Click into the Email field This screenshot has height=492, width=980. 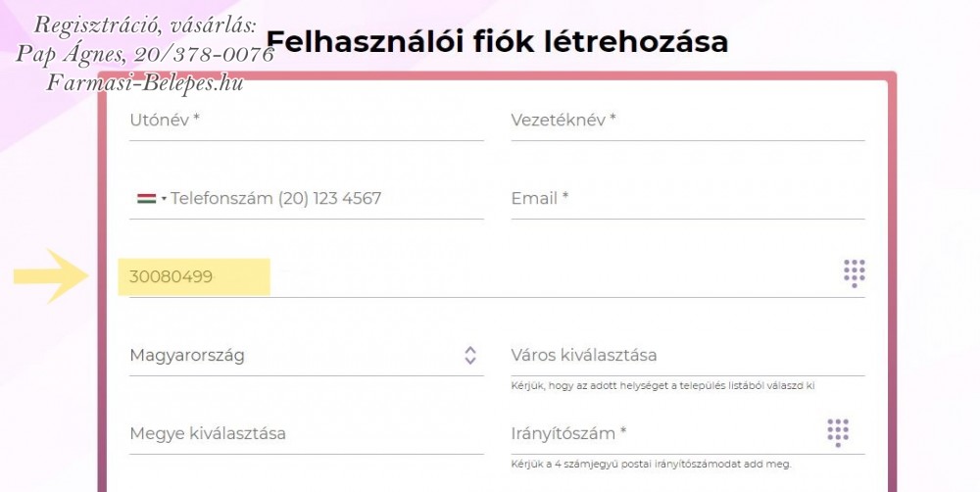688,199
